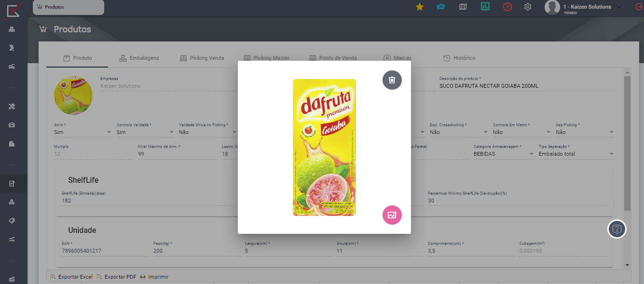
Task: Switch to the Histórico tab
Action: click(459, 58)
